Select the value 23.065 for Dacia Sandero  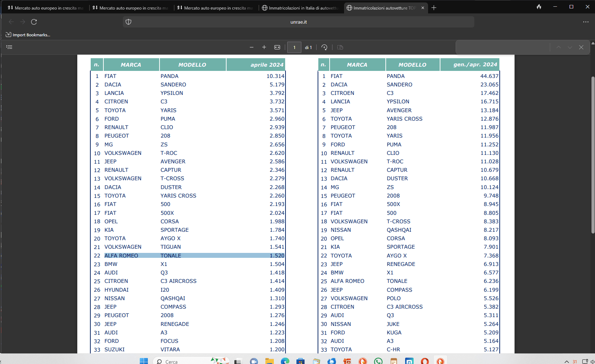tap(489, 85)
